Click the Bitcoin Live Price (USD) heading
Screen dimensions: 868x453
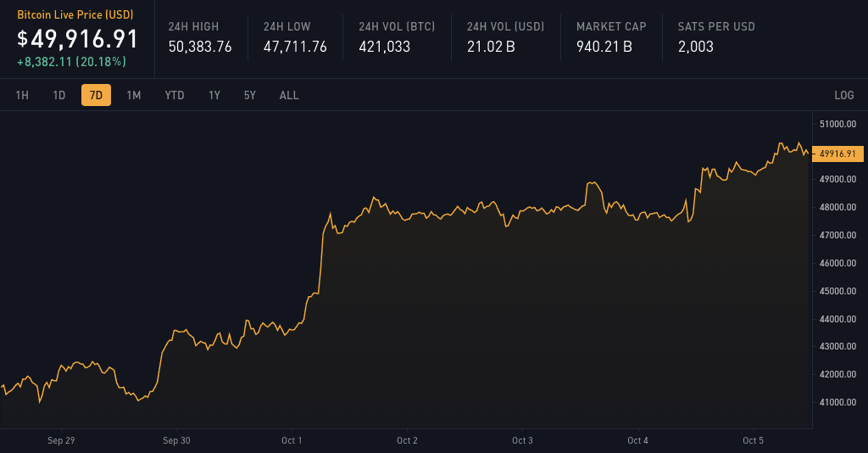coord(73,15)
